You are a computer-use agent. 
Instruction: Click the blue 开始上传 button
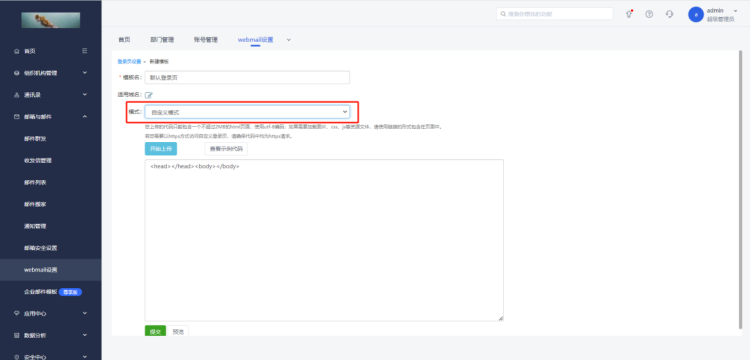[x=161, y=149]
